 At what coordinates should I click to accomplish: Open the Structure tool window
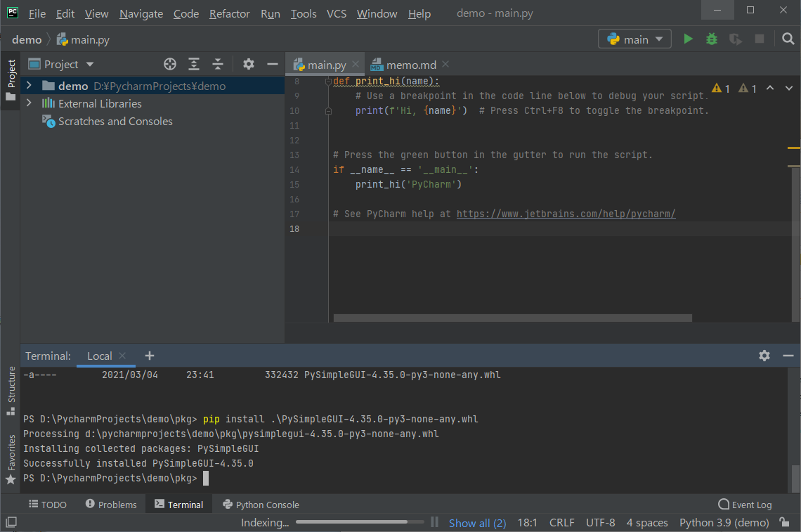pos(11,391)
